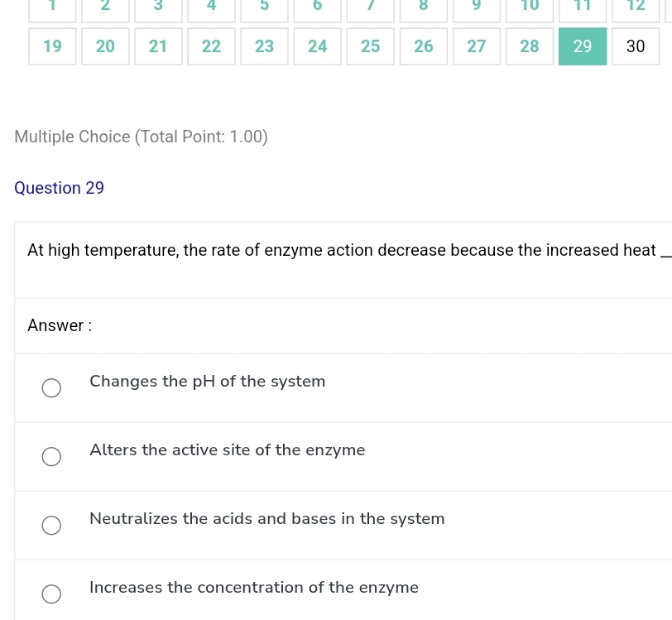The width and height of the screenshot is (672, 620).
Task: Navigate to question 1
Action: (x=52, y=7)
